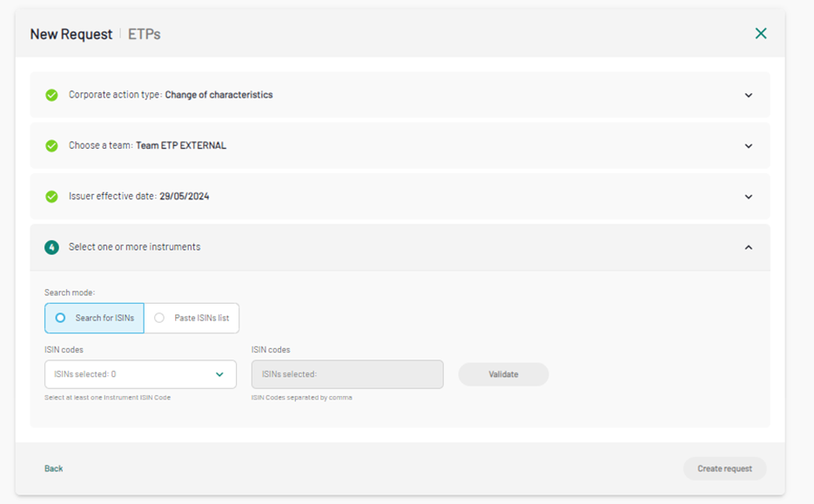Click the green checkmark beside Choose a team
Screen dimensions: 814x504
(52, 145)
